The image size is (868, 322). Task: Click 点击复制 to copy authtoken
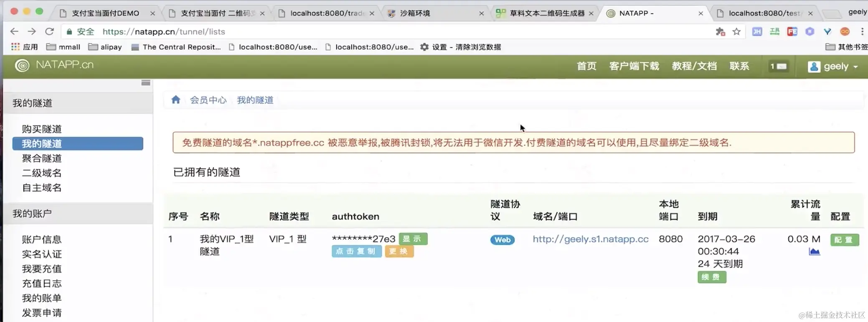pyautogui.click(x=357, y=251)
